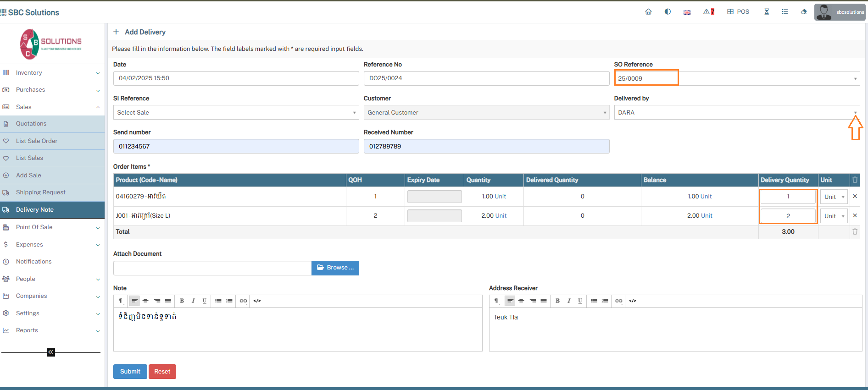Open the SI Reference Select Sale dropdown
Screen dimensions: 868x390
coord(236,112)
